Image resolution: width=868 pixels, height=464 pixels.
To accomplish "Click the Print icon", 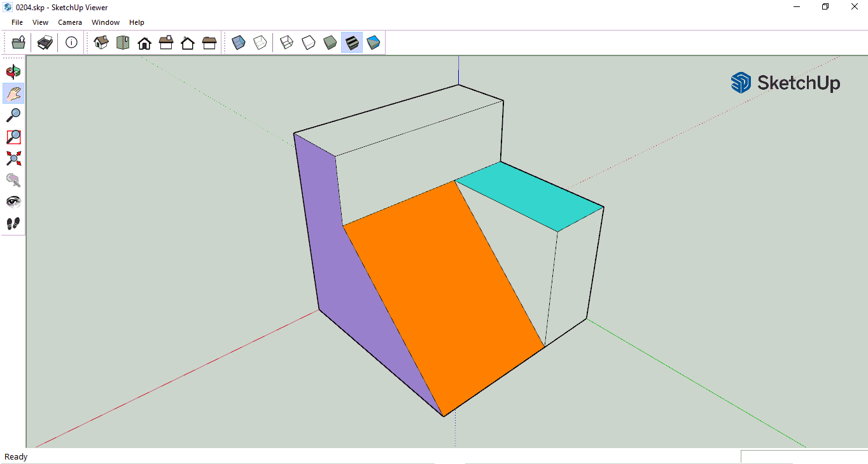I will coord(45,43).
